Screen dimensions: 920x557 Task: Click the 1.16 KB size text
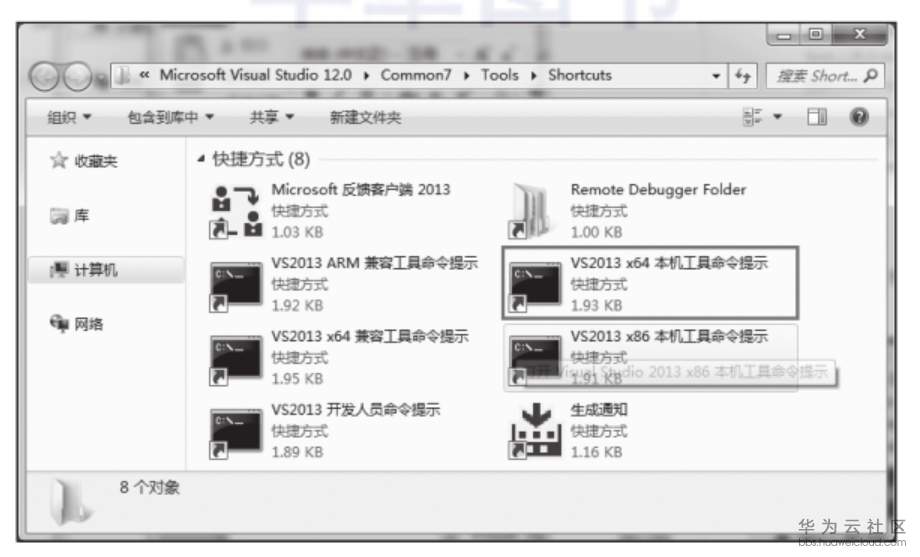pyautogui.click(x=596, y=453)
